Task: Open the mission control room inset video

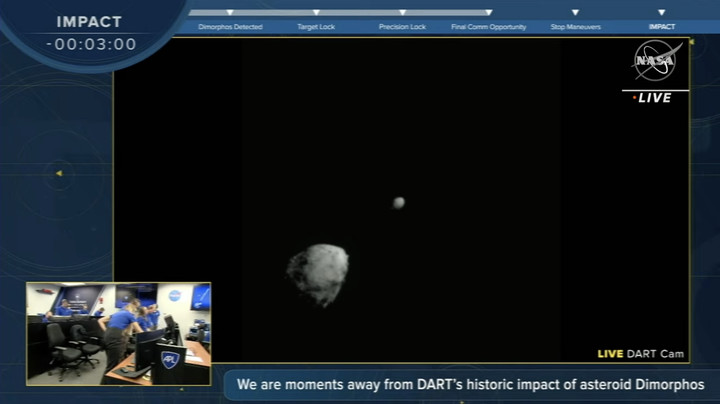Action: tap(118, 333)
